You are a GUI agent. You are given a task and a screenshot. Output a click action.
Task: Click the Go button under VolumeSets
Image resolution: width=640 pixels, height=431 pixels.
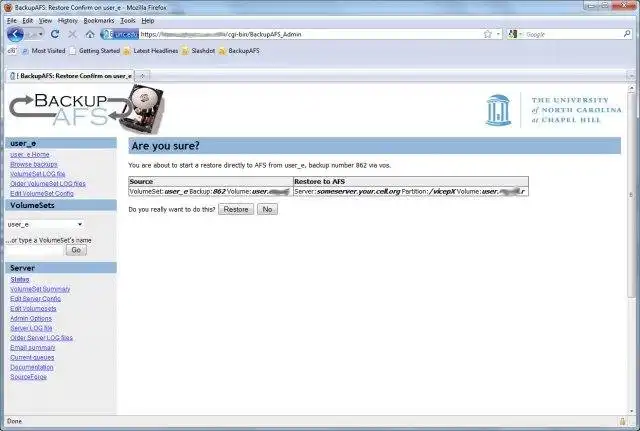click(76, 250)
